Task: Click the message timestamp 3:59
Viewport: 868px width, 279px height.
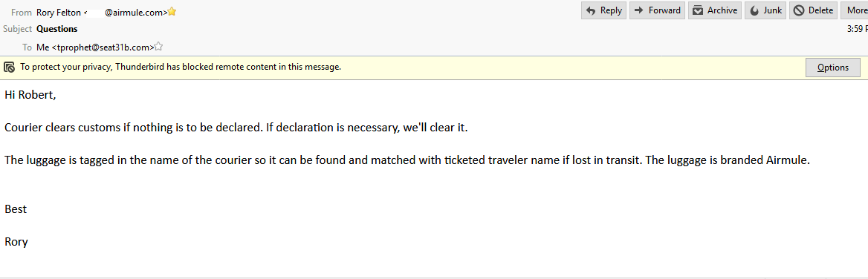Action: [857, 29]
